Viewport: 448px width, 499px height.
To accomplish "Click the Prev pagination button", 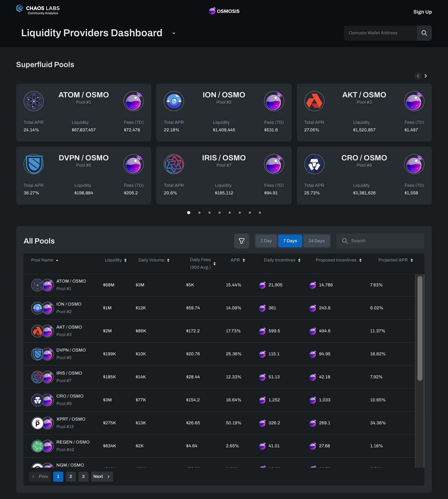I will click(x=40, y=477).
